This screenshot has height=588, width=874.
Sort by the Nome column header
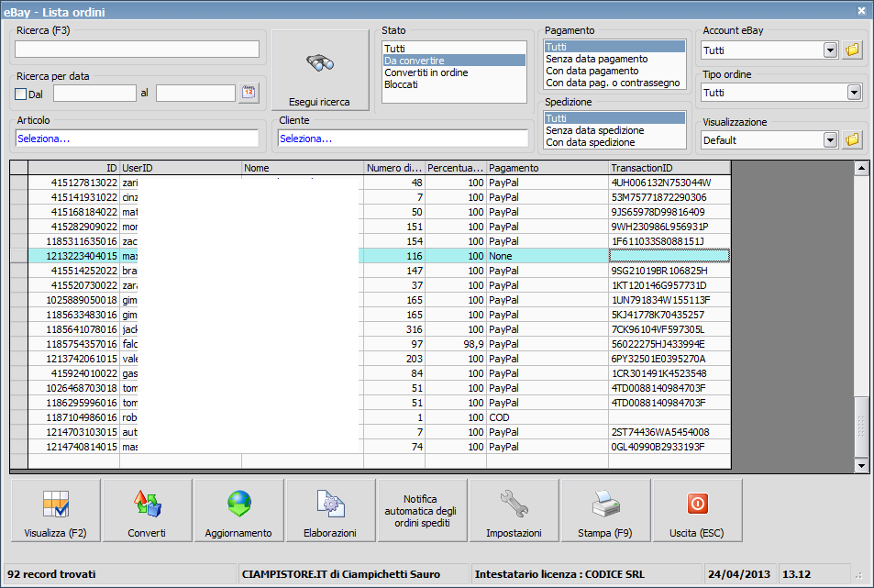[303, 168]
